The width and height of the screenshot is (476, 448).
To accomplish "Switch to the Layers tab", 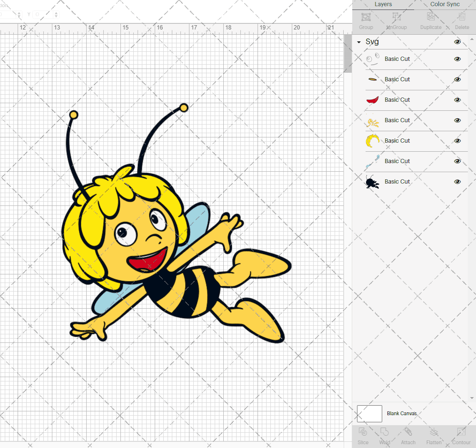I will 383,4.
